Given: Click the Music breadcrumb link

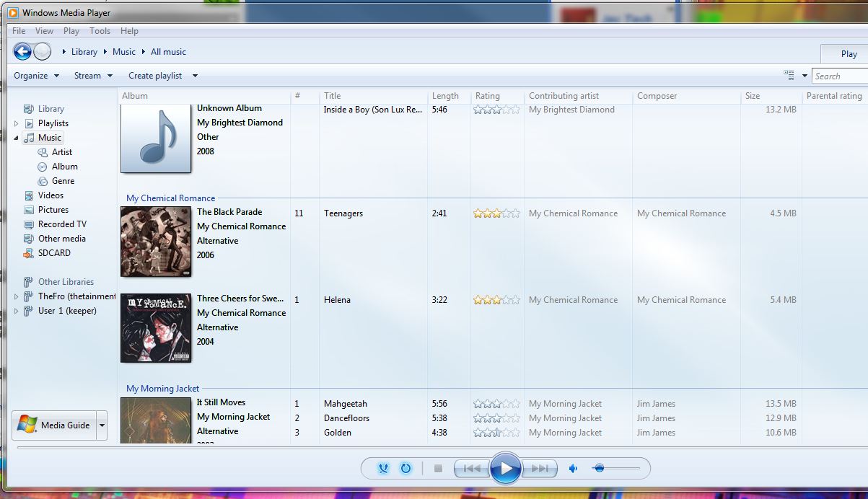Looking at the screenshot, I should tap(124, 52).
